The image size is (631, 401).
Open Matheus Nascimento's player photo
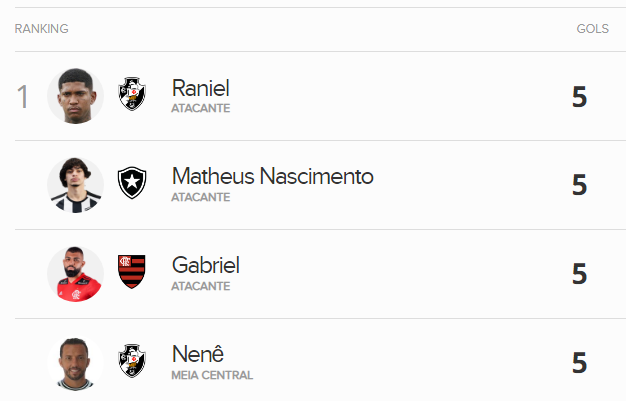coord(76,185)
